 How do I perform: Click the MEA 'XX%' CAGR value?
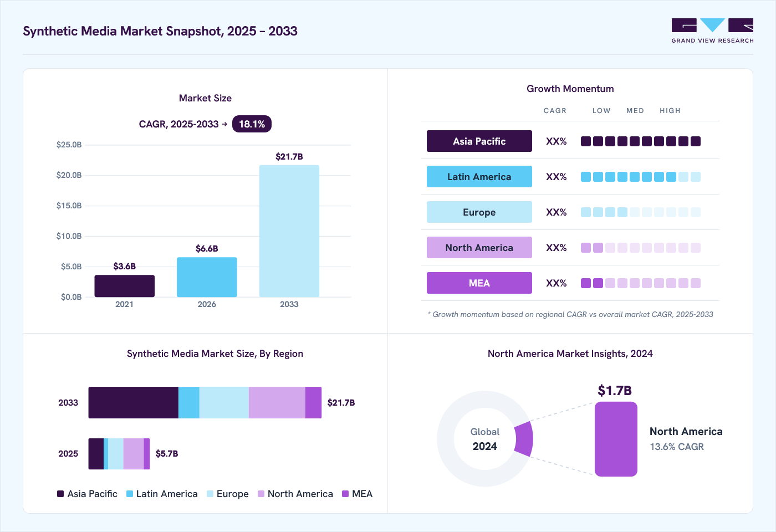click(557, 283)
